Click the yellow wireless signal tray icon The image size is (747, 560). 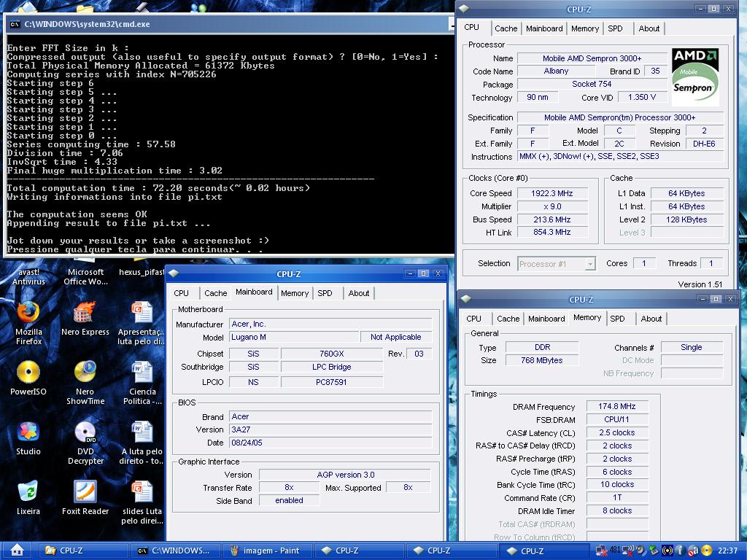click(x=667, y=551)
